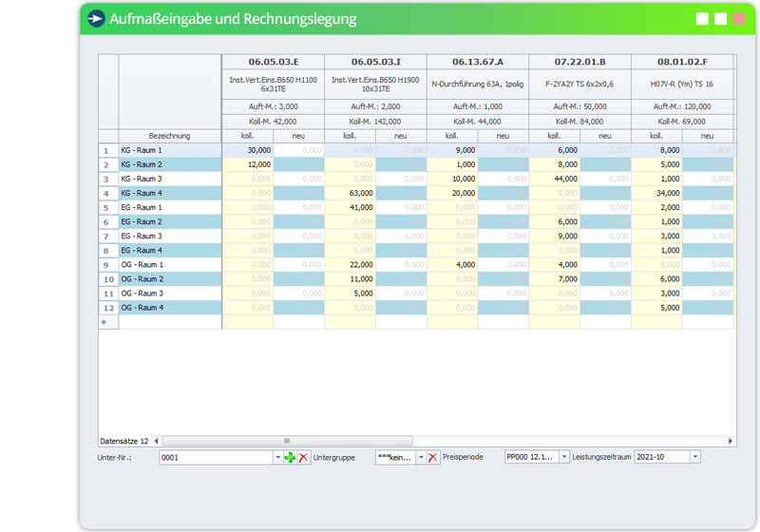Viewport: 760px width, 532px height.
Task: Click the Leistungszeitraum field showing 2021-10
Action: click(662, 457)
